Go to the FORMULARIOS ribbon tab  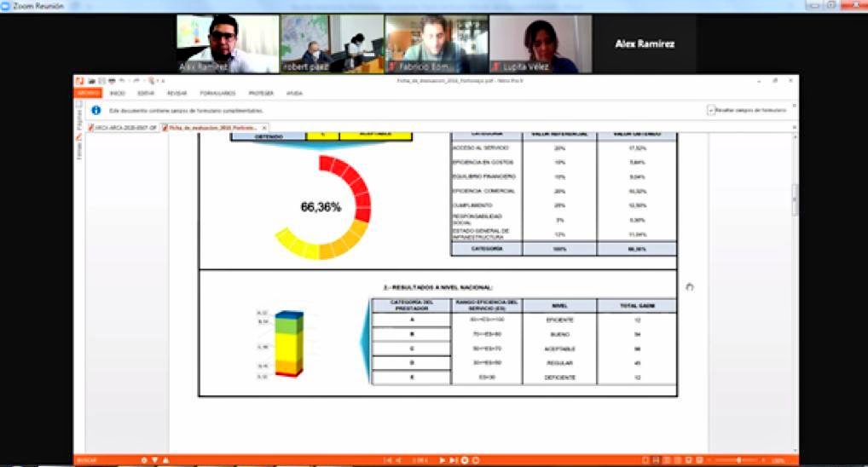point(217,93)
